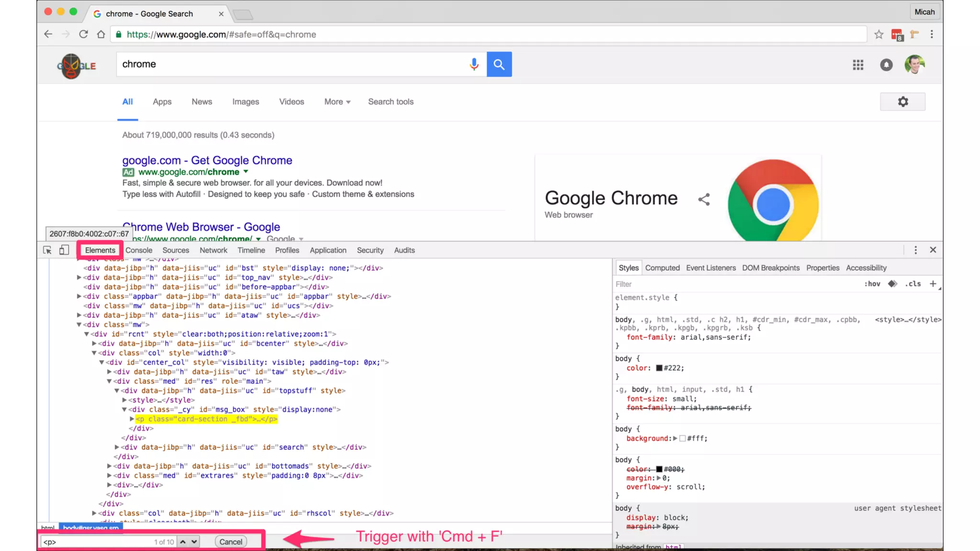The width and height of the screenshot is (980, 551).
Task: Open the Google apps grid icon
Action: pos(858,65)
